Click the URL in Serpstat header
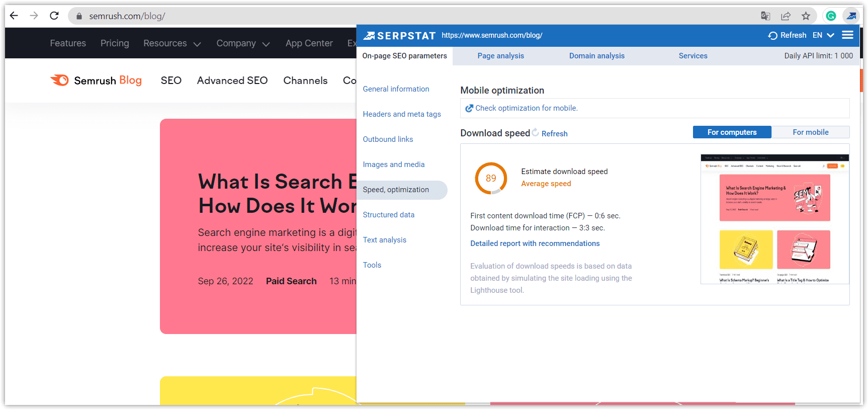This screenshot has height=410, width=868. pyautogui.click(x=492, y=35)
